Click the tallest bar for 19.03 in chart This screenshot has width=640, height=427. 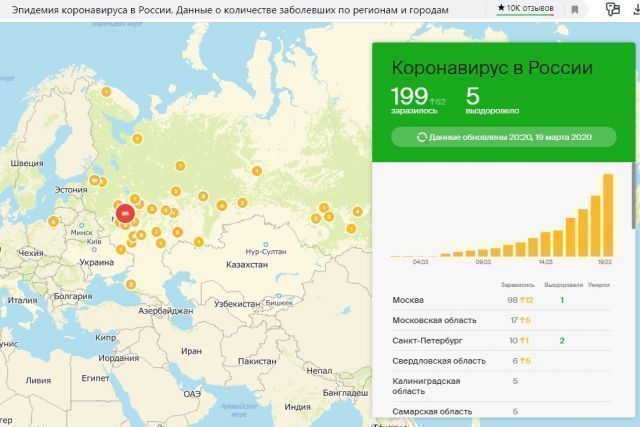point(607,215)
